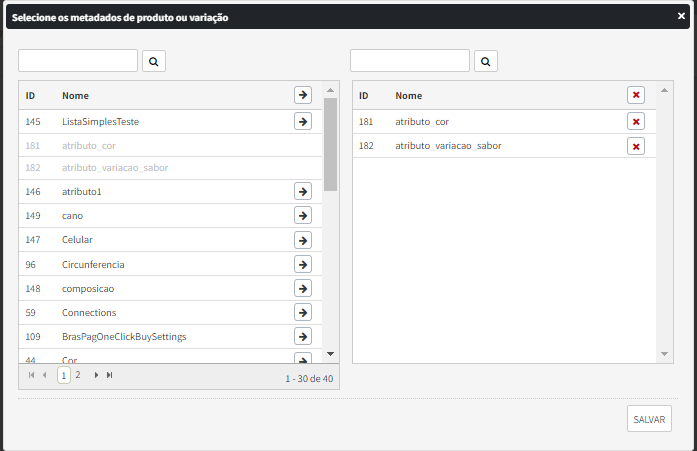
Task: Remove all selected items via header X
Action: click(636, 95)
